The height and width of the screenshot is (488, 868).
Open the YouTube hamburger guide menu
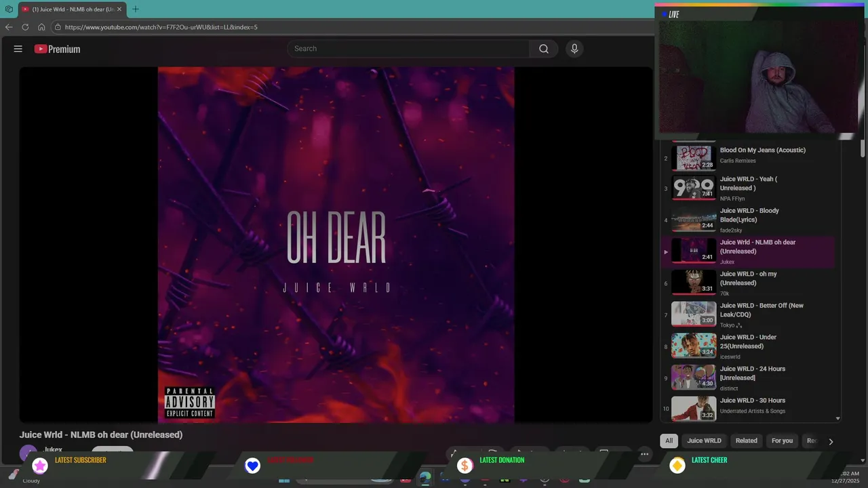pos(18,49)
